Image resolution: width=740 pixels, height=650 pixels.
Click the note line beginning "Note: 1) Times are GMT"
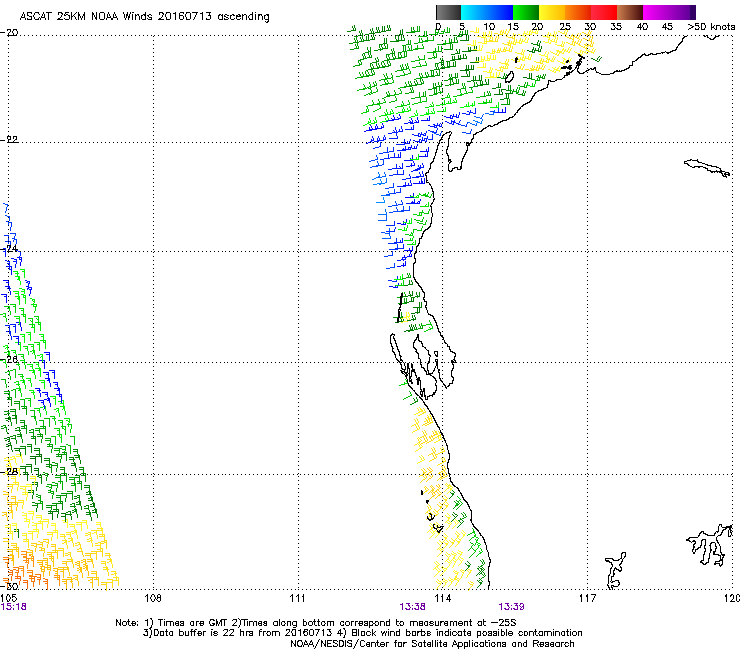click(316, 623)
